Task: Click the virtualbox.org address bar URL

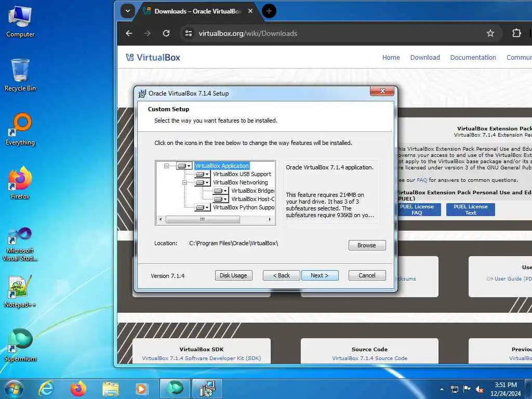Action: click(x=248, y=33)
